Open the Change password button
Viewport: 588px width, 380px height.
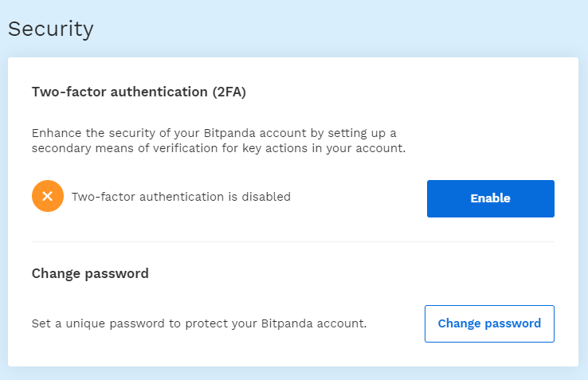[x=489, y=323]
